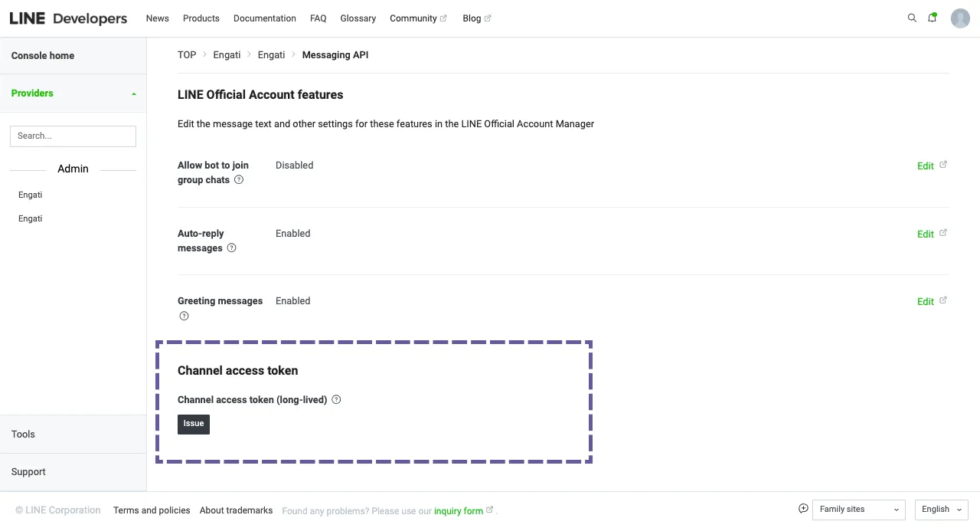Image resolution: width=980 pixels, height=528 pixels.
Task: Open Documentation in the top navigation
Action: pyautogui.click(x=265, y=18)
